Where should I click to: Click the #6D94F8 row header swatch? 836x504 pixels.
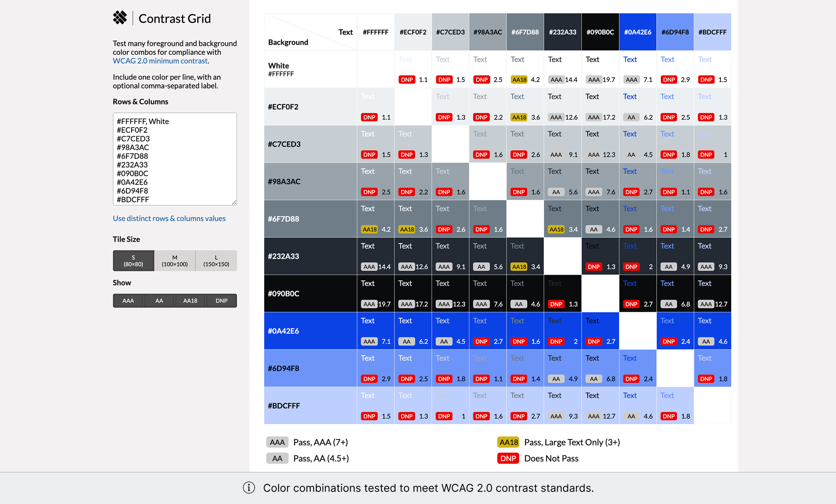[310, 368]
